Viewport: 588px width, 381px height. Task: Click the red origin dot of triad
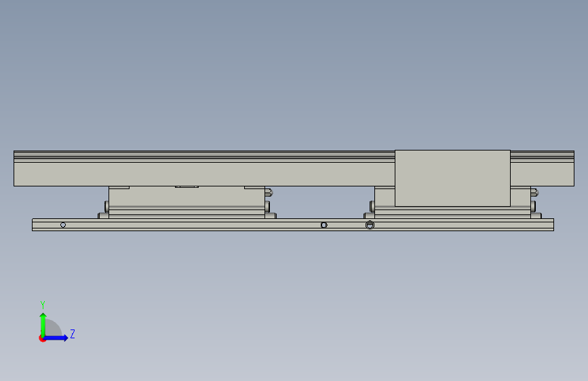coord(42,338)
